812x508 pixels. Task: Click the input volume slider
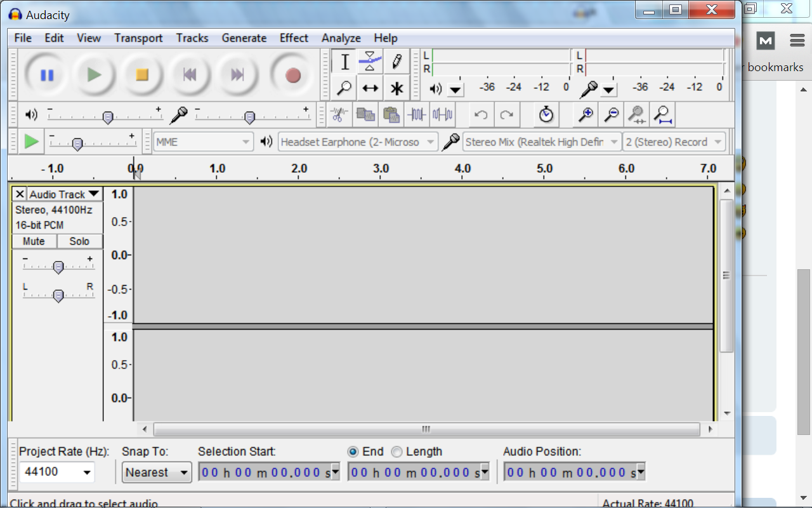pyautogui.click(x=252, y=115)
